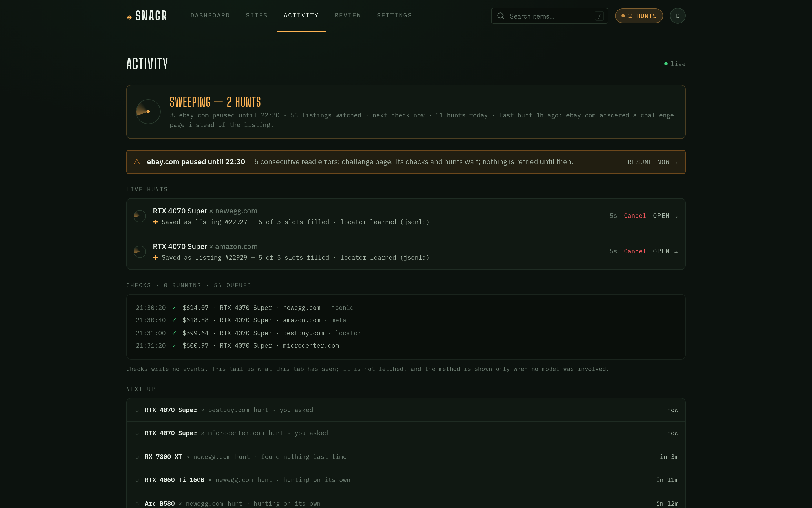Click the 2 HUNTS pill button
Screen dimensions: 812x508
point(639,16)
